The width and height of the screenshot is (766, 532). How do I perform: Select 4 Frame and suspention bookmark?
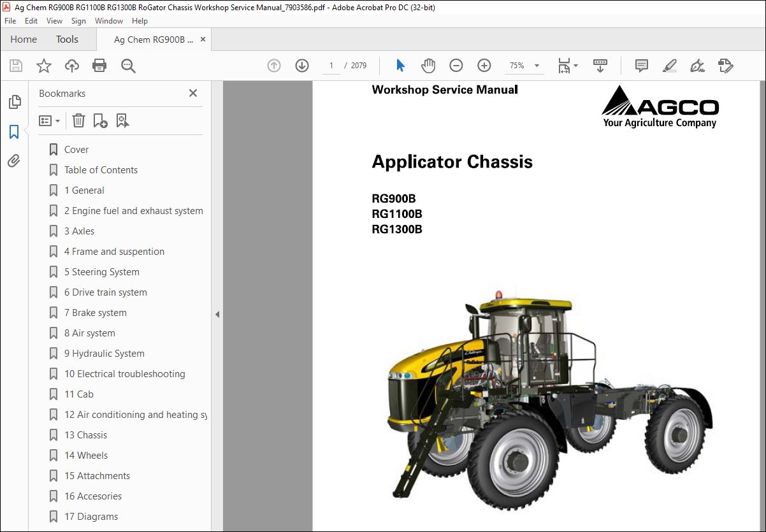[x=114, y=252]
